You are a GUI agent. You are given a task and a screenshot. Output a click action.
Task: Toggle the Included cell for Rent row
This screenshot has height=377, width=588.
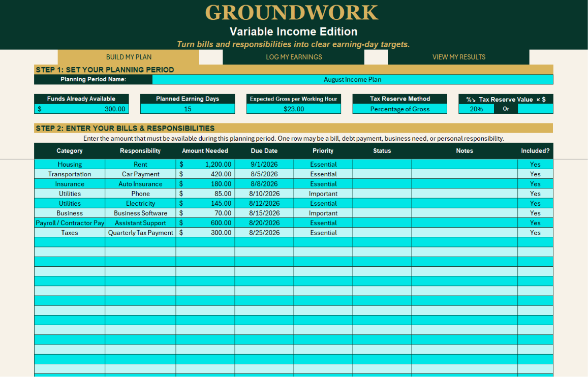(x=535, y=164)
